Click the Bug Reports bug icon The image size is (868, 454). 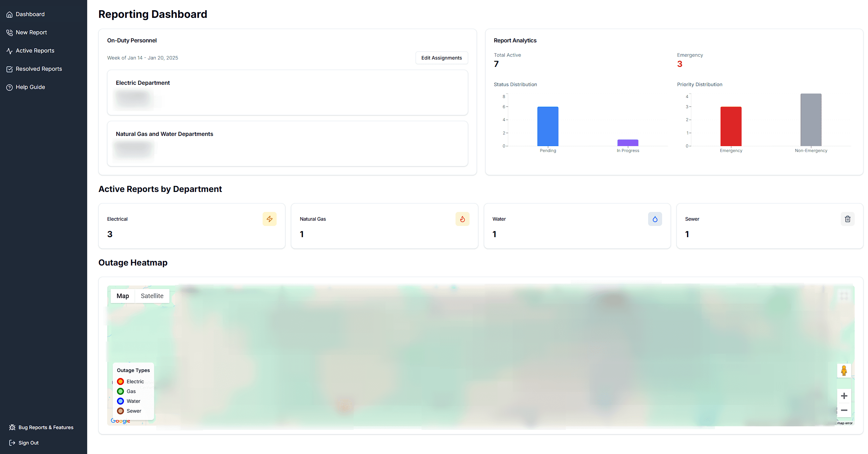(x=12, y=427)
